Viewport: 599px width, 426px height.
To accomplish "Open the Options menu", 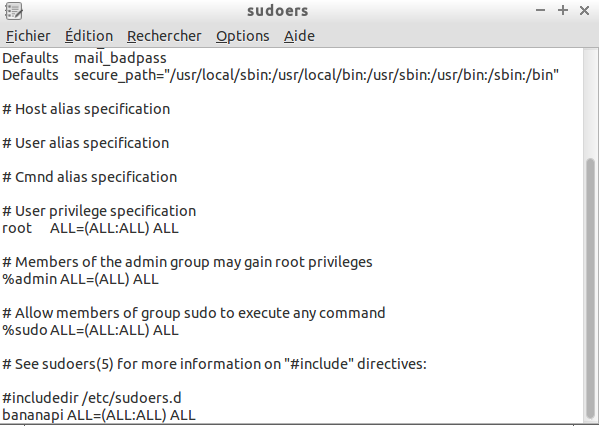I will (x=243, y=36).
